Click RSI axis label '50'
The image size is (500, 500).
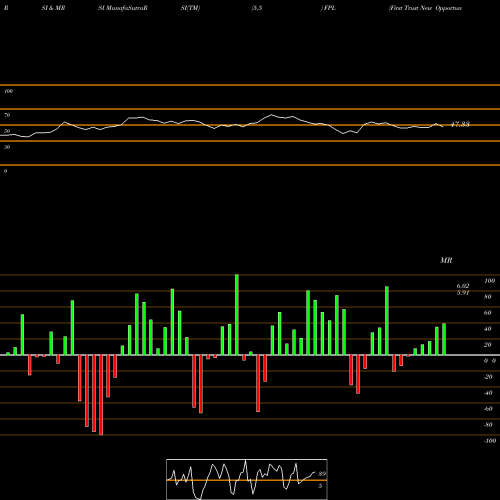(x=7, y=131)
